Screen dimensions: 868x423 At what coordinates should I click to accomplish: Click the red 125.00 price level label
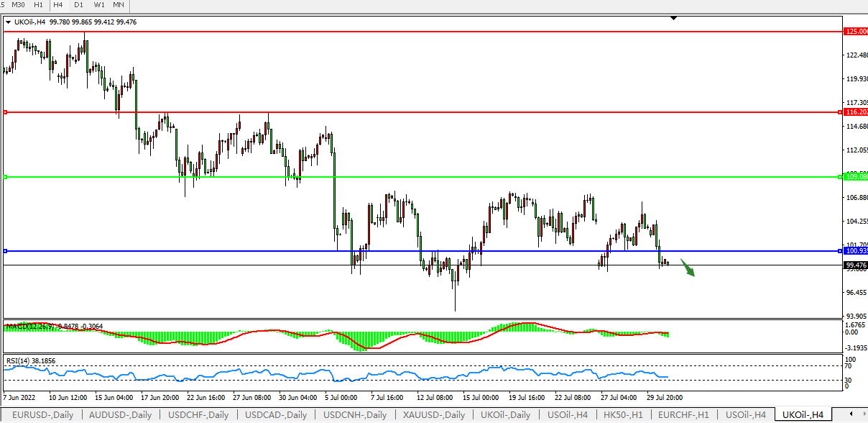point(857,32)
